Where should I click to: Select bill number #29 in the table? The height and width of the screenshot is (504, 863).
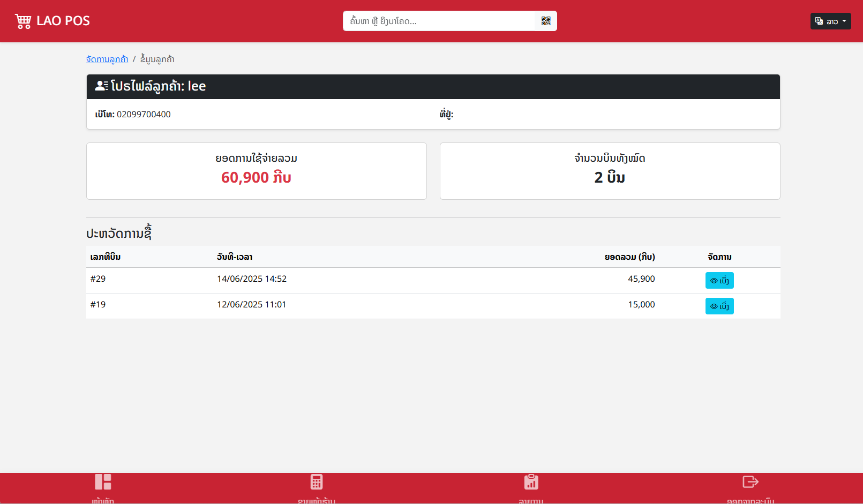[x=98, y=279]
